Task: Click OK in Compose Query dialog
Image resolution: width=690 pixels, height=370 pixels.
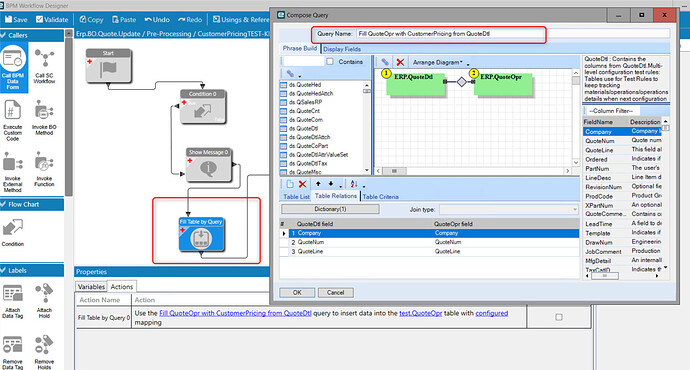Action: [x=297, y=292]
